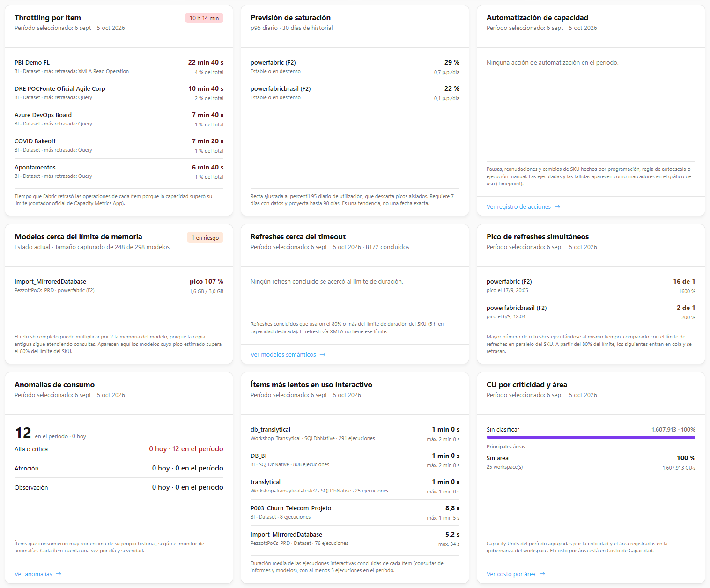Click arrow icon beside Ver registro de acciones
This screenshot has width=710, height=588.
pyautogui.click(x=557, y=207)
